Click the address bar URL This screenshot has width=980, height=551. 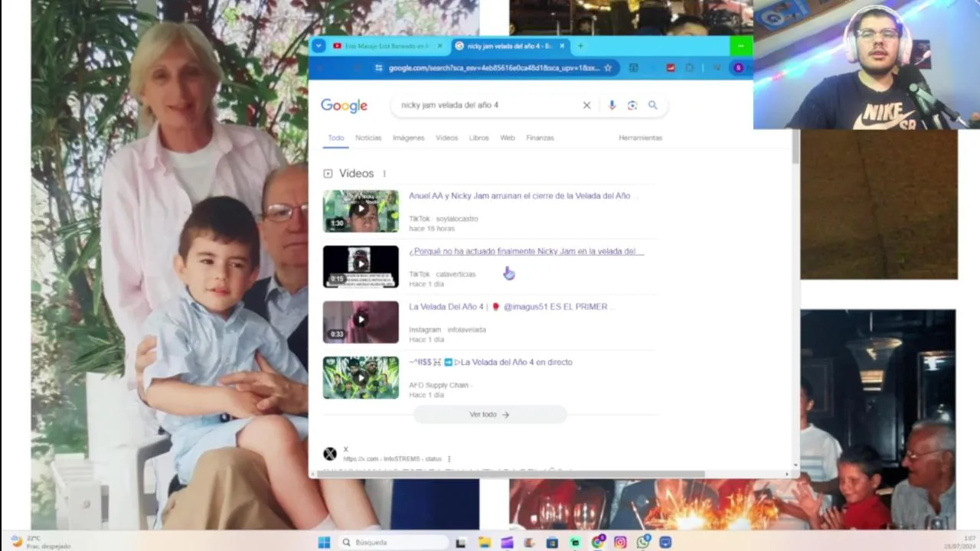494,67
